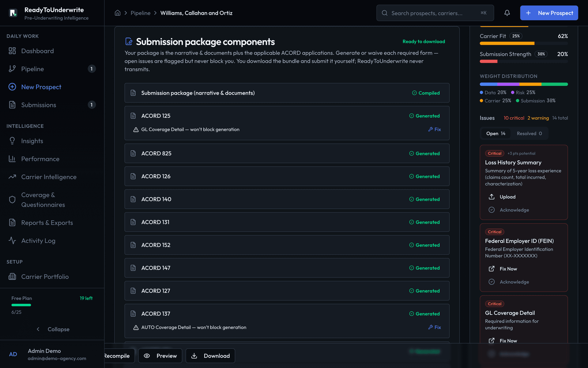
Task: Click the Reports & Exports file icon
Action: [12, 223]
